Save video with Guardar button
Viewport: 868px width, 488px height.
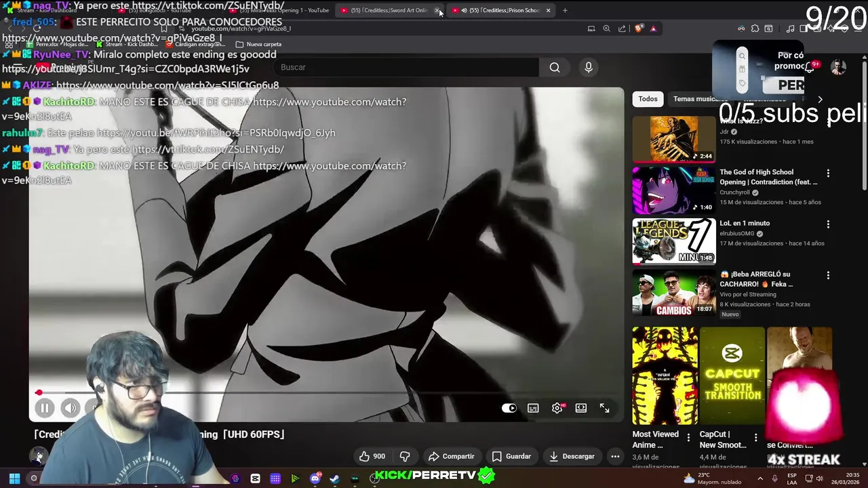(511, 456)
